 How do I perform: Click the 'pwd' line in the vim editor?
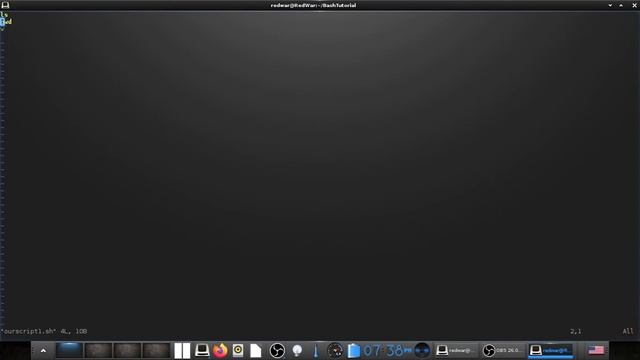click(x=6, y=22)
